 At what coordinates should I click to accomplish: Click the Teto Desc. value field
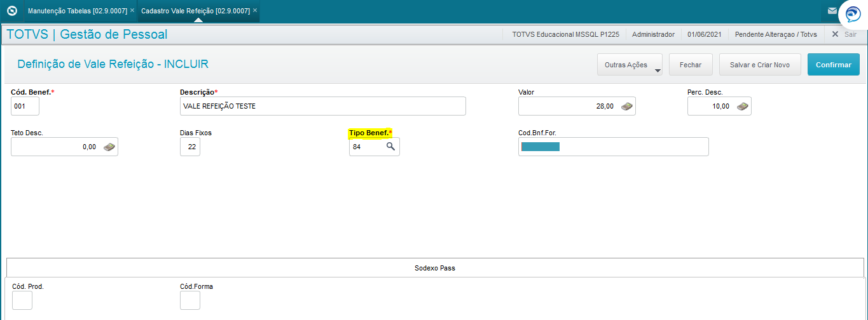[64, 147]
